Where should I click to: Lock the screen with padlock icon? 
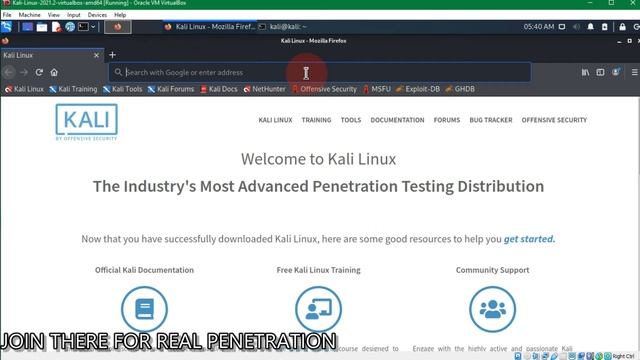622,27
